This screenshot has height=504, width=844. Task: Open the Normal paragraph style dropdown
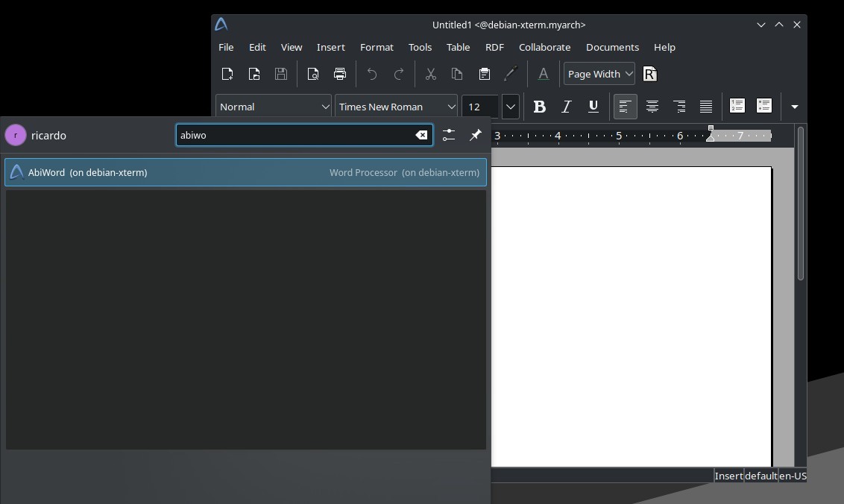[274, 107]
